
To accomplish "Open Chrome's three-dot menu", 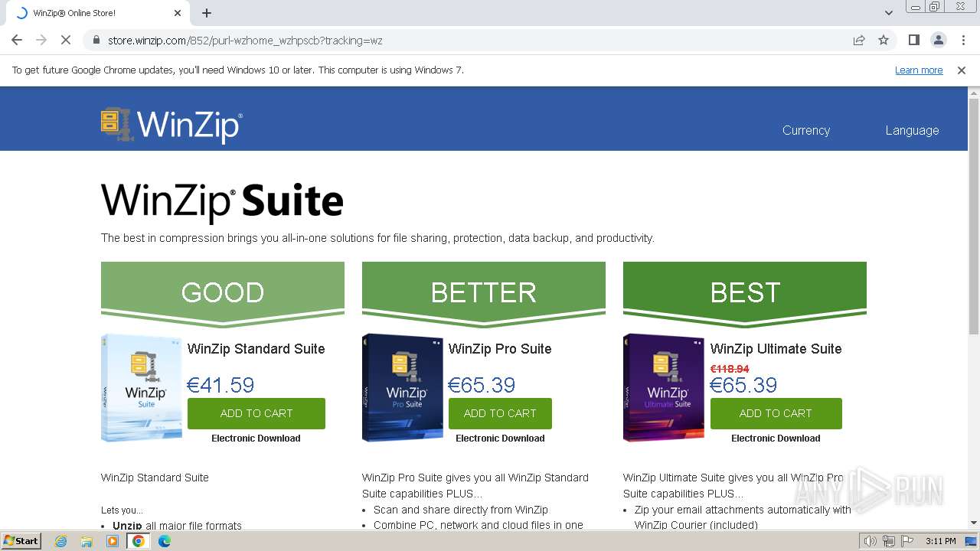I will (x=963, y=40).
